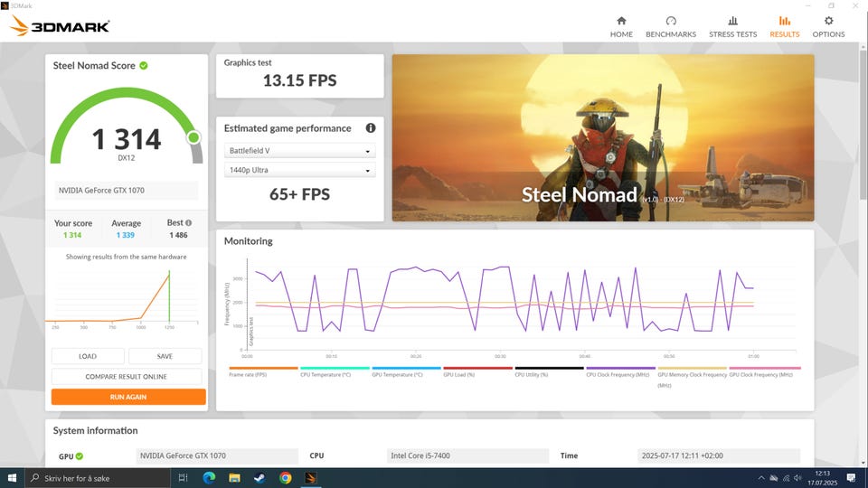This screenshot has height=488, width=868.
Task: Open the Windows Start menu
Action: coord(12,478)
